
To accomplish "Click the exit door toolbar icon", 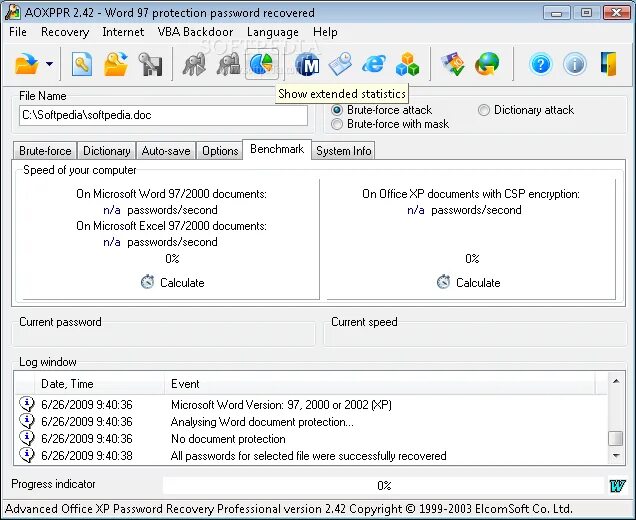I will [x=608, y=64].
